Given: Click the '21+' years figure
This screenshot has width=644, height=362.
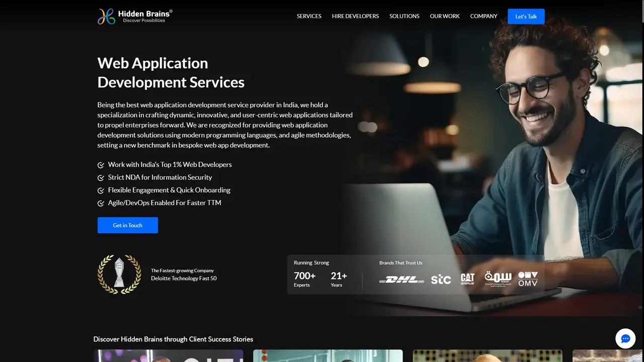Looking at the screenshot, I should coord(339,276).
